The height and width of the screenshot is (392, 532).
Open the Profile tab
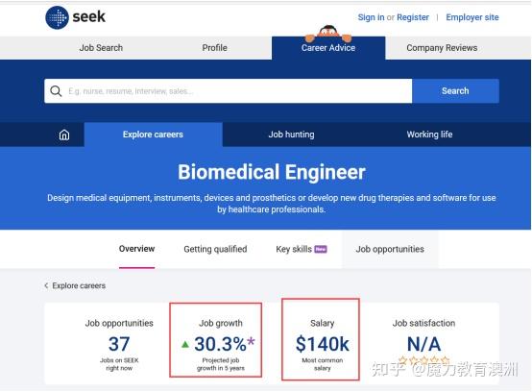click(x=215, y=48)
